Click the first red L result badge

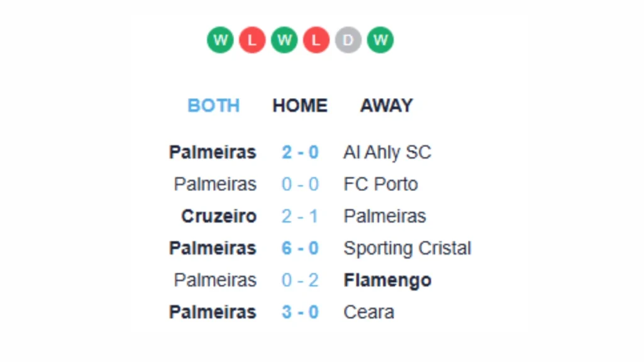click(252, 40)
